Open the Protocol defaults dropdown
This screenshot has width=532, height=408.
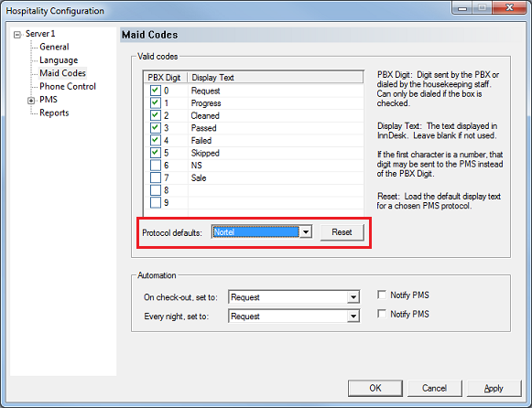tap(306, 232)
